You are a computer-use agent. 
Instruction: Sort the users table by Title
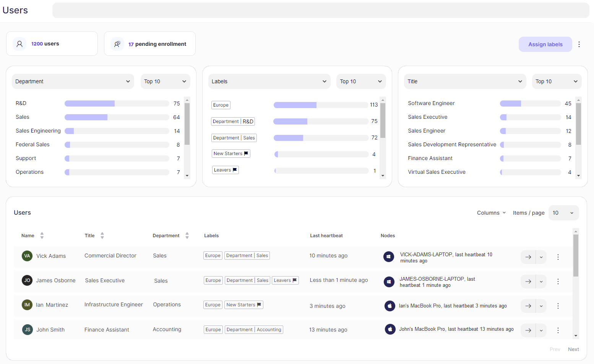102,236
